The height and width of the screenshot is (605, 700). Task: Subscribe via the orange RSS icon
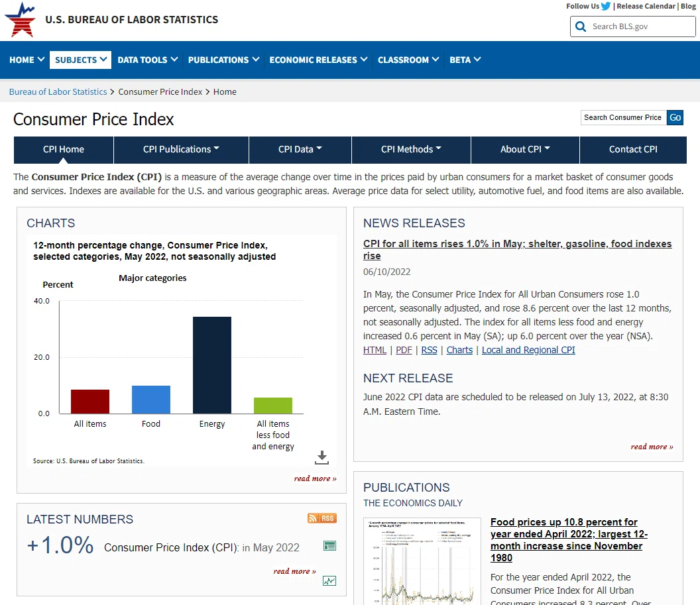[x=322, y=518]
